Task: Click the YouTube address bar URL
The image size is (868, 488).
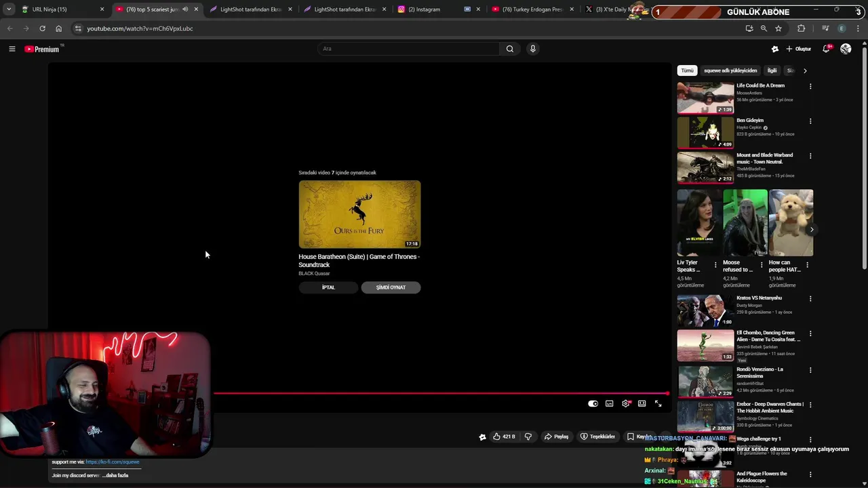Action: coord(140,28)
